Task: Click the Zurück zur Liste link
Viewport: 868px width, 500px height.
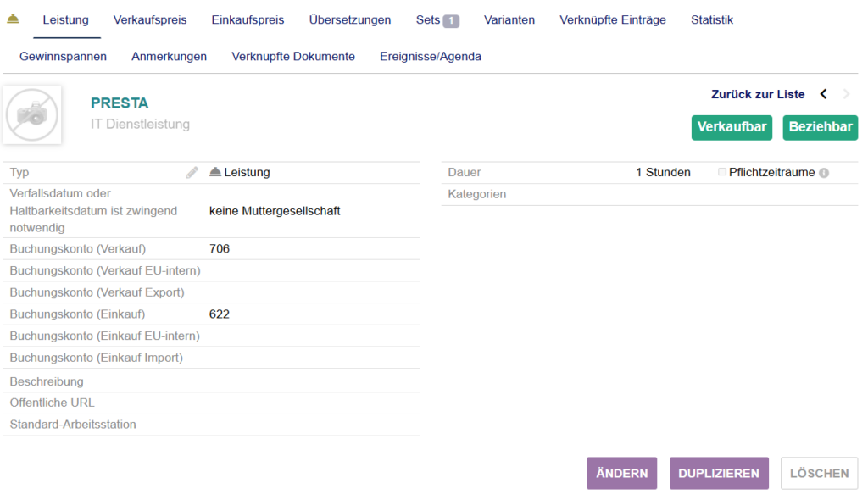Action: (758, 94)
